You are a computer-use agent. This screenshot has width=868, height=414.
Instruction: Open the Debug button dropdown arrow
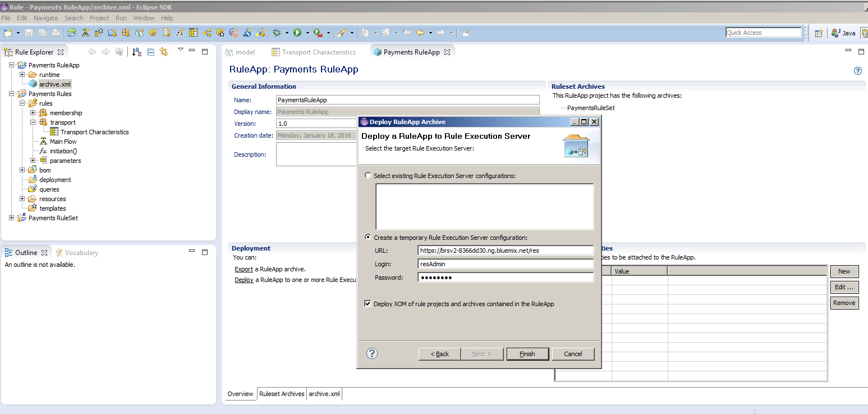[286, 33]
